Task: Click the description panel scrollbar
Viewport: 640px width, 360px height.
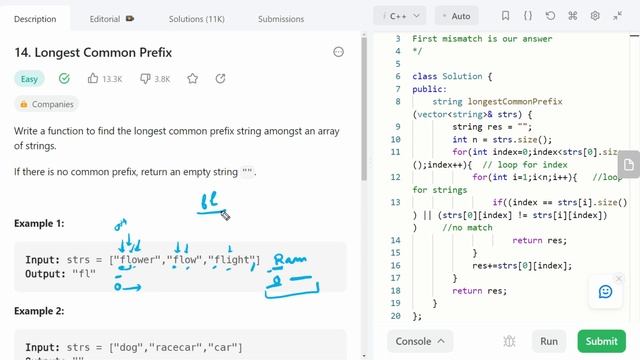Action: [x=364, y=108]
